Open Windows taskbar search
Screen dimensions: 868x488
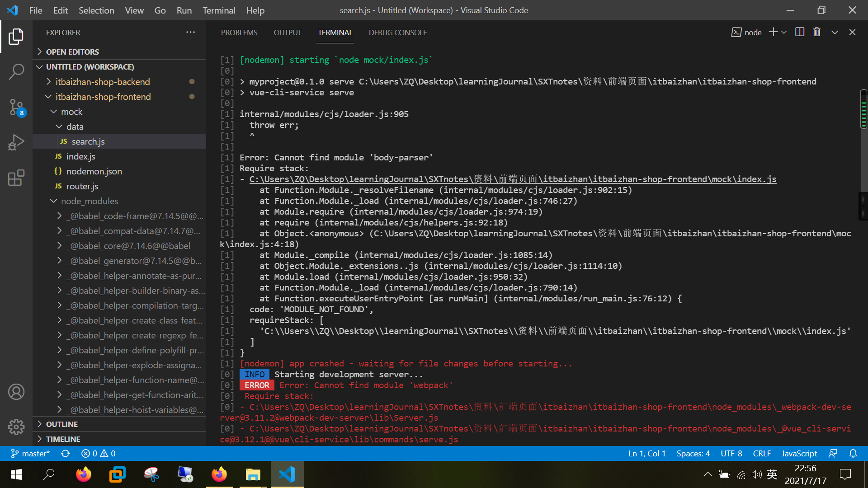(49, 474)
